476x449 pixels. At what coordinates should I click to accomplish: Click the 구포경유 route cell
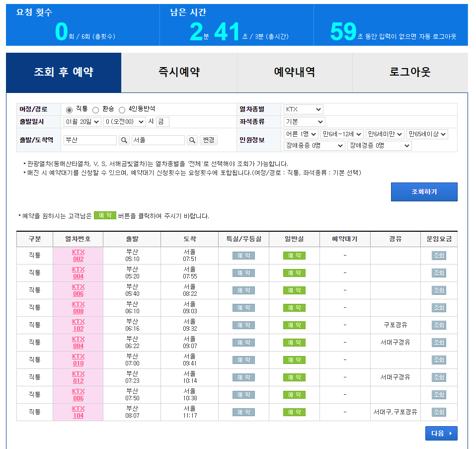395,325
